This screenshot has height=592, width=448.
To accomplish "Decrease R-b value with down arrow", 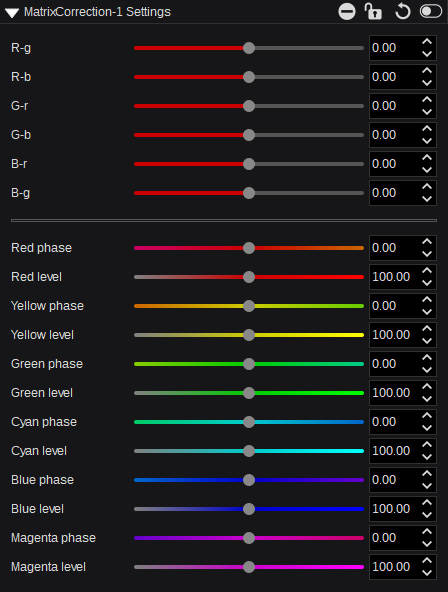I will tap(427, 83).
